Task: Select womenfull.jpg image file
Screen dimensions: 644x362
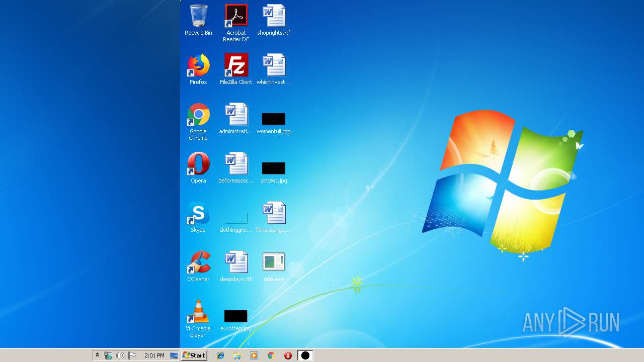Action: pyautogui.click(x=274, y=123)
